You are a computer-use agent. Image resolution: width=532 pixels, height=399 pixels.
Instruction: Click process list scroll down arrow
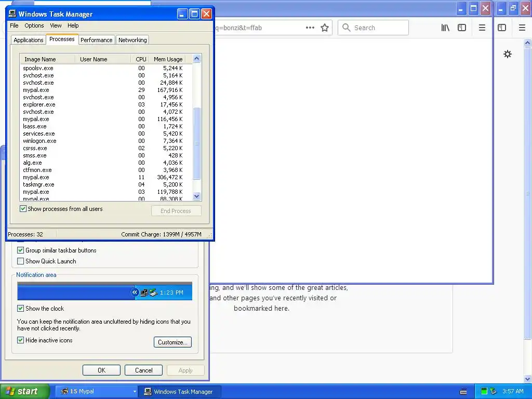tap(197, 196)
